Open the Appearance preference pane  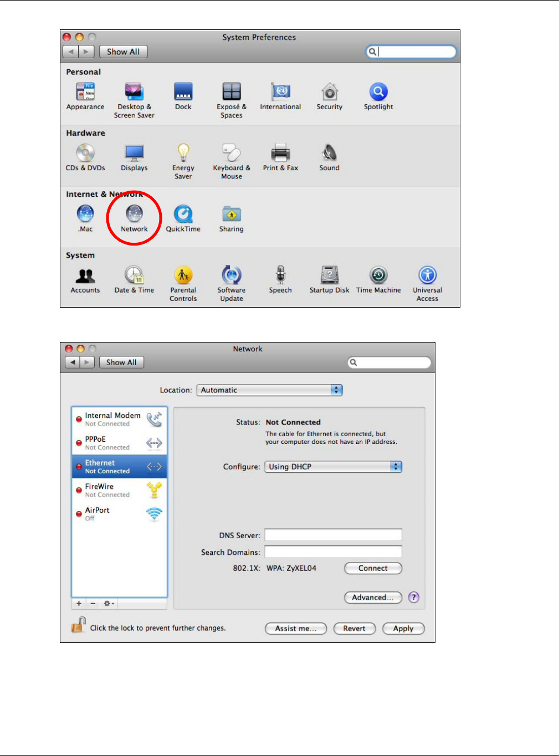tap(85, 96)
